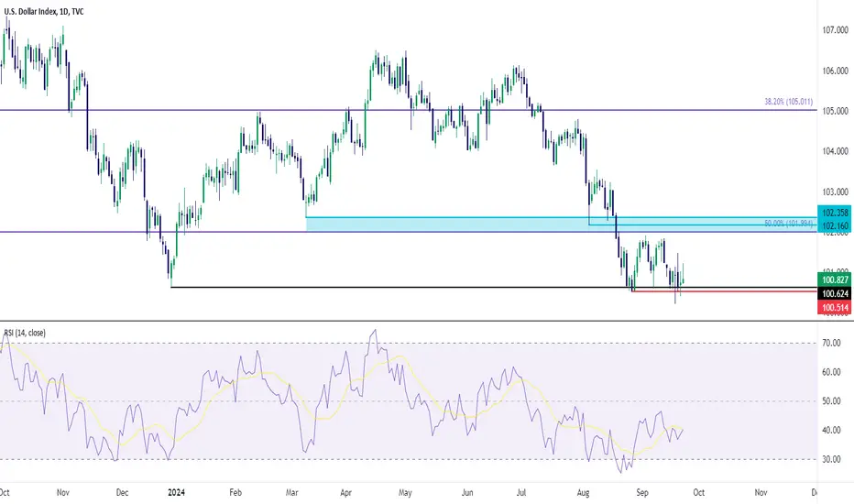Click the RSI 70.00 scale value

point(831,344)
